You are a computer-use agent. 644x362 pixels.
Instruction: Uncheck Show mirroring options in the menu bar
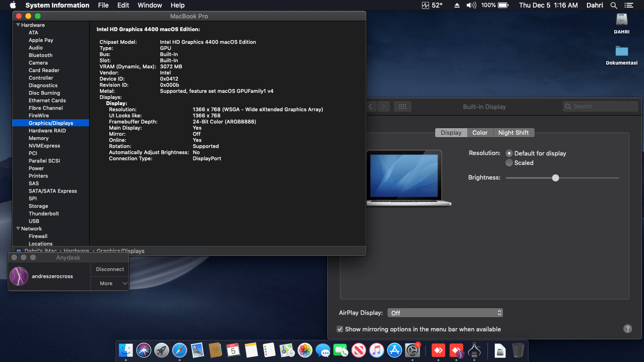pos(340,329)
